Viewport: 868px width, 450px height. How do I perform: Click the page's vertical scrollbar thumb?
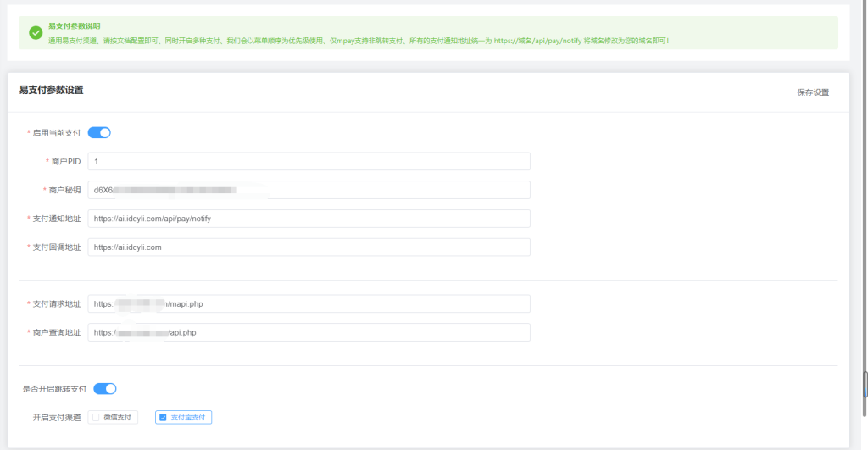pyautogui.click(x=864, y=384)
